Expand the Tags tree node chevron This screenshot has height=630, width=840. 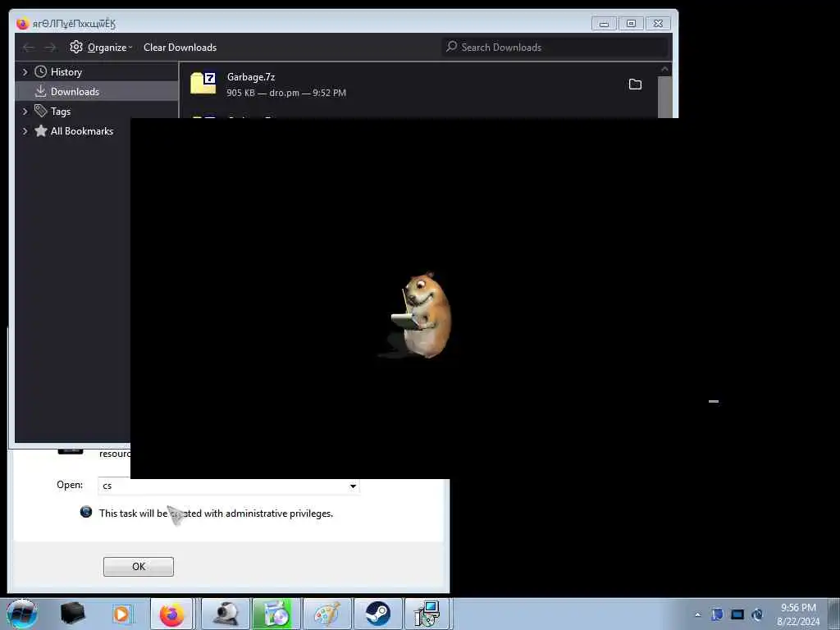[x=25, y=112]
